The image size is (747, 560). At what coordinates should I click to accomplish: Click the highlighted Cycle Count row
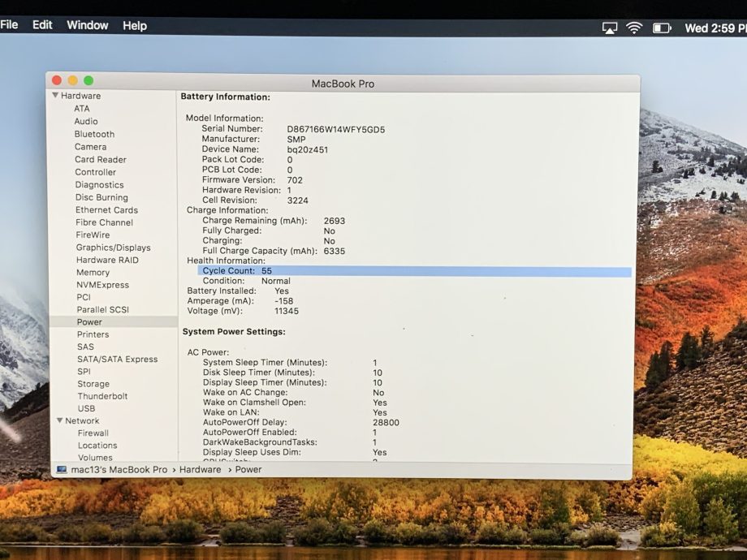414,271
